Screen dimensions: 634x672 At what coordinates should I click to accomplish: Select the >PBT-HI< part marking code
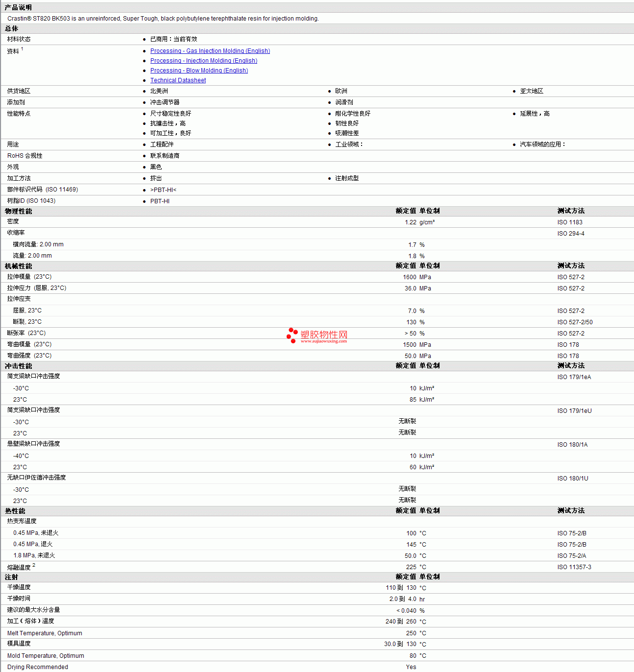pyautogui.click(x=163, y=190)
